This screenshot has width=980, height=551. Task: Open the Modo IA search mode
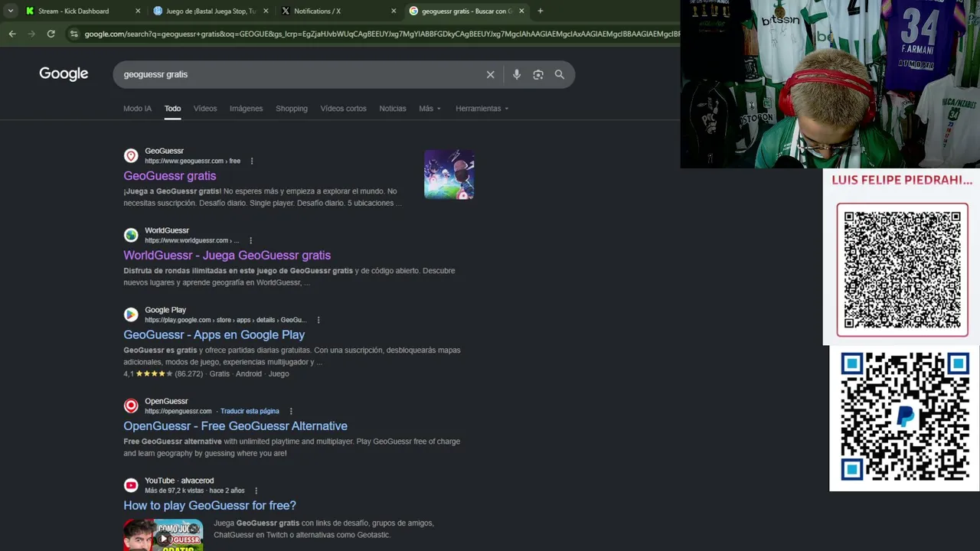coord(138,109)
